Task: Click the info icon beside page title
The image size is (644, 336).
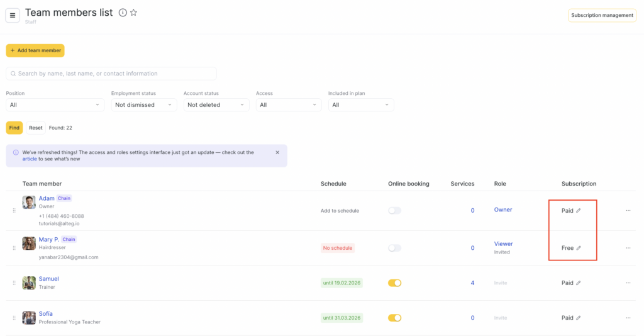Action: coord(123,13)
